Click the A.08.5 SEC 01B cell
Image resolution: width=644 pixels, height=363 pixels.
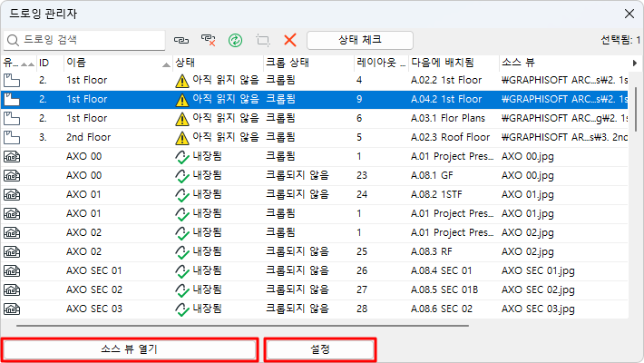pos(444,289)
